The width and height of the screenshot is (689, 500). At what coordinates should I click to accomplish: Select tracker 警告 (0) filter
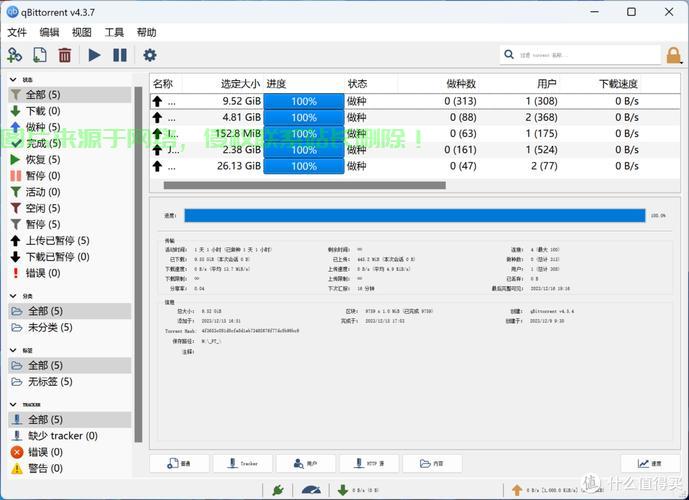[x=69, y=468]
